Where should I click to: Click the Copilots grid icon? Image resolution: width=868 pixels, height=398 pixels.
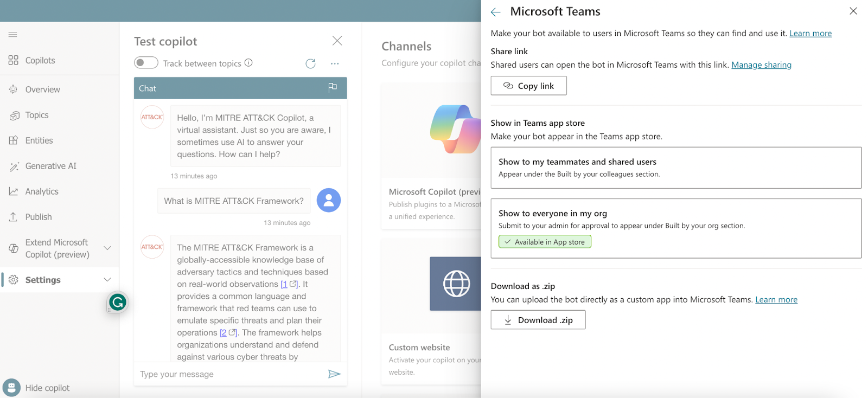pyautogui.click(x=14, y=60)
